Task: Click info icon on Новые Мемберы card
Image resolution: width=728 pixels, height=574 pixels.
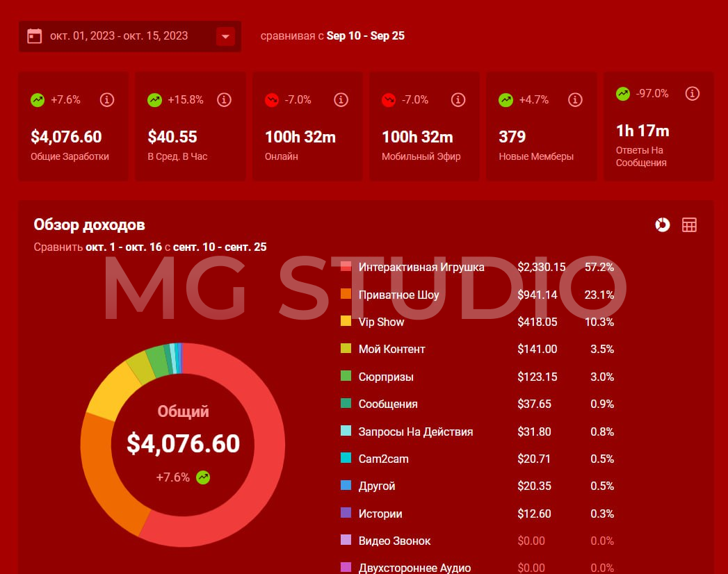Action: [575, 100]
